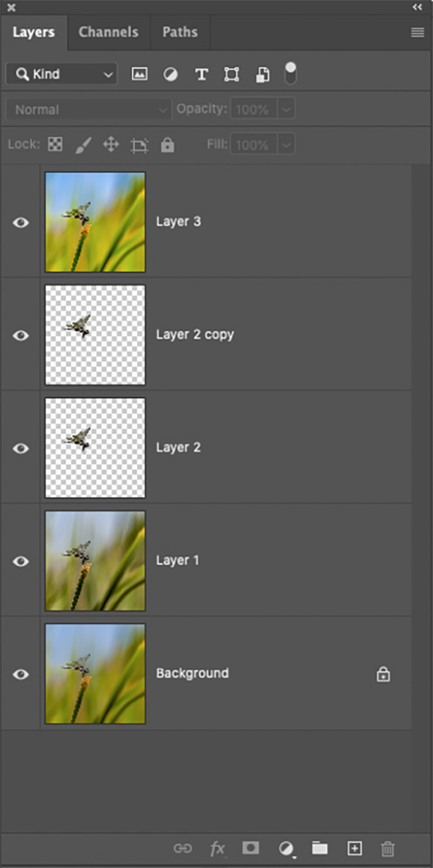433x868 pixels.
Task: Hide the Layer 2 copy layer
Action: [x=21, y=335]
